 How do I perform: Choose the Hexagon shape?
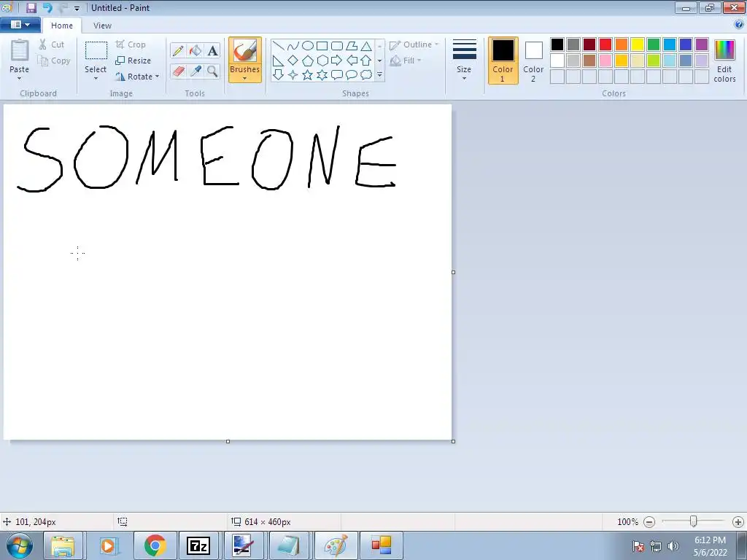[322, 61]
